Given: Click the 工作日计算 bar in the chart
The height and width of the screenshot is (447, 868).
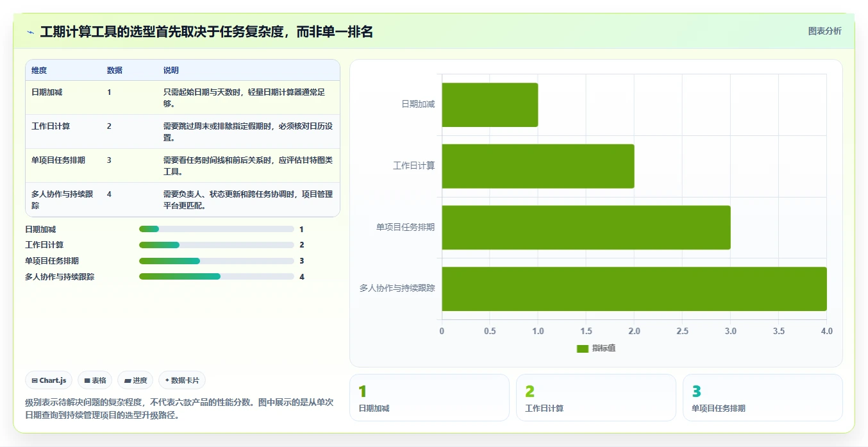Looking at the screenshot, I should coord(538,166).
